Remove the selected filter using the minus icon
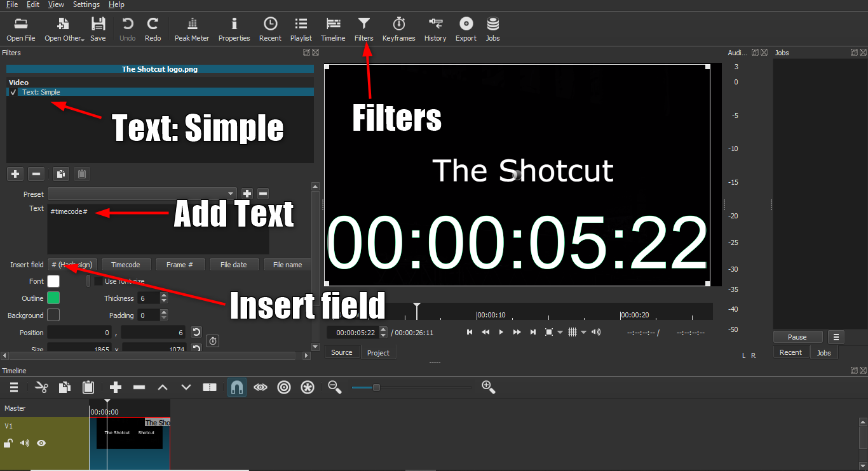The height and width of the screenshot is (471, 868). (x=36, y=173)
